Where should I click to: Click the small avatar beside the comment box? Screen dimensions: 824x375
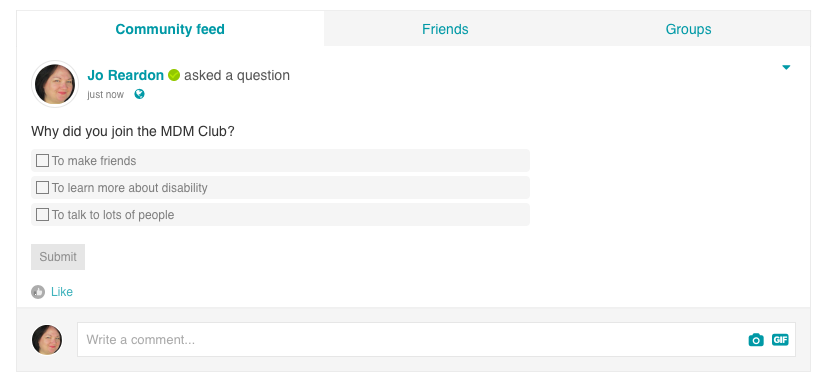[x=47, y=339]
